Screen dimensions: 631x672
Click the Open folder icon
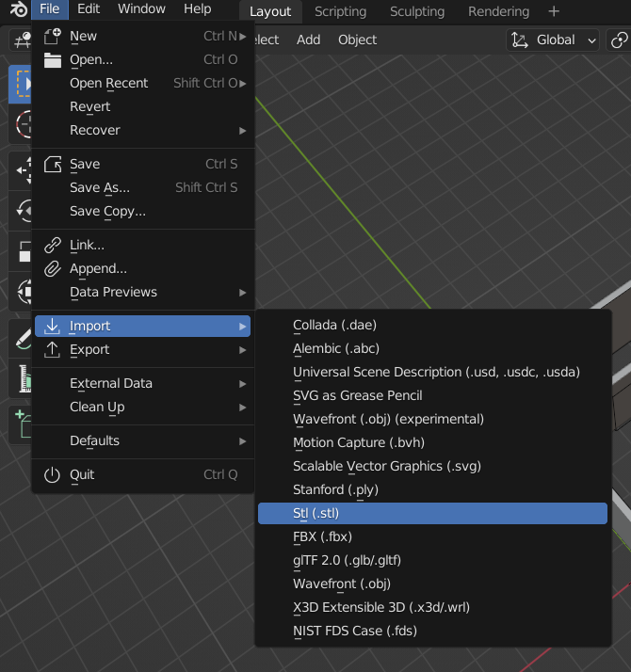point(53,59)
